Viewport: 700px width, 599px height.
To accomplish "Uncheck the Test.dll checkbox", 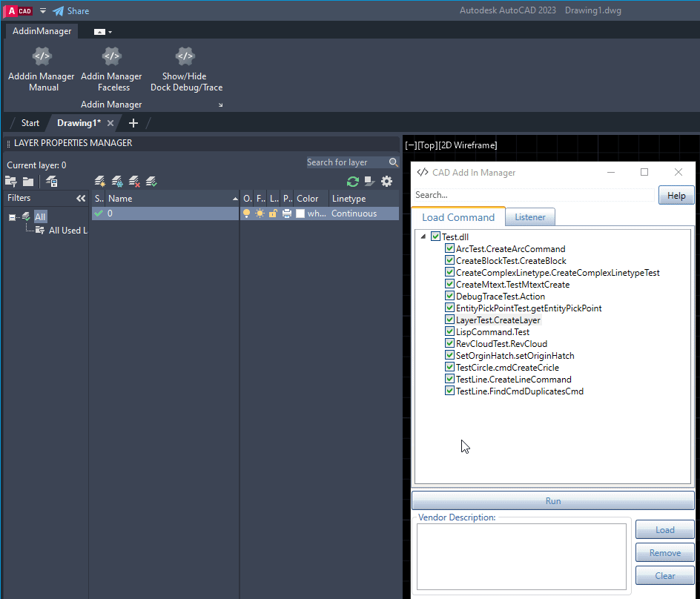I will tap(435, 236).
